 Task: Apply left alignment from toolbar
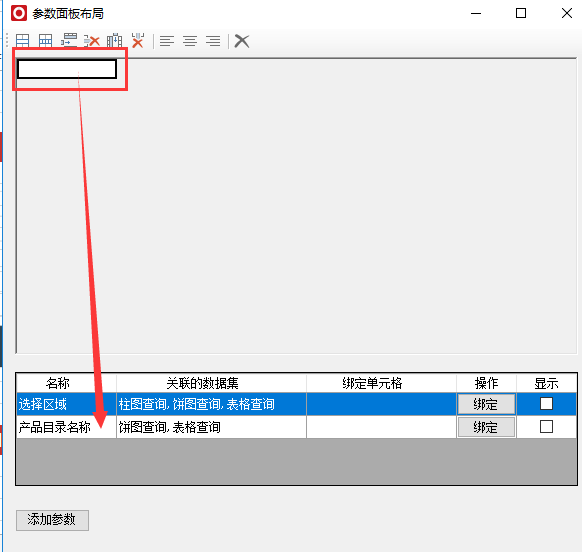167,41
